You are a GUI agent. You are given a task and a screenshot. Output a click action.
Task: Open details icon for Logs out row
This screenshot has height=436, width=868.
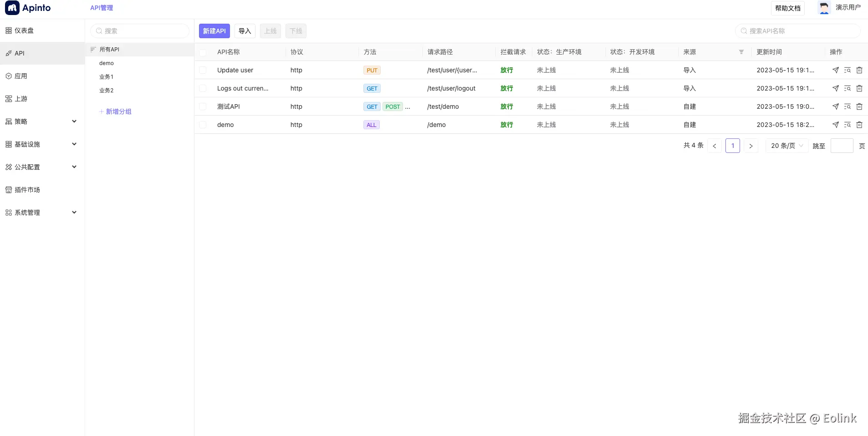(x=847, y=88)
